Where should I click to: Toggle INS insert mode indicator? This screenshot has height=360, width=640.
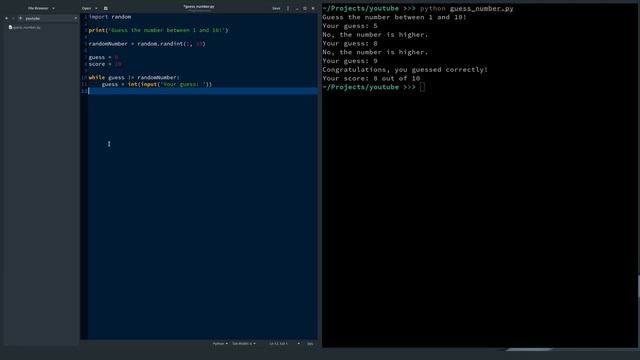tap(310, 344)
